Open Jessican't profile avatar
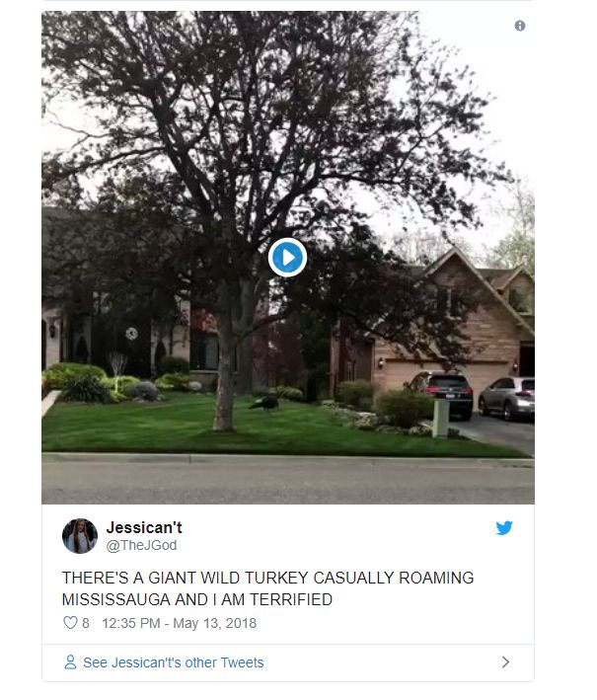The image size is (597, 700). click(x=79, y=536)
